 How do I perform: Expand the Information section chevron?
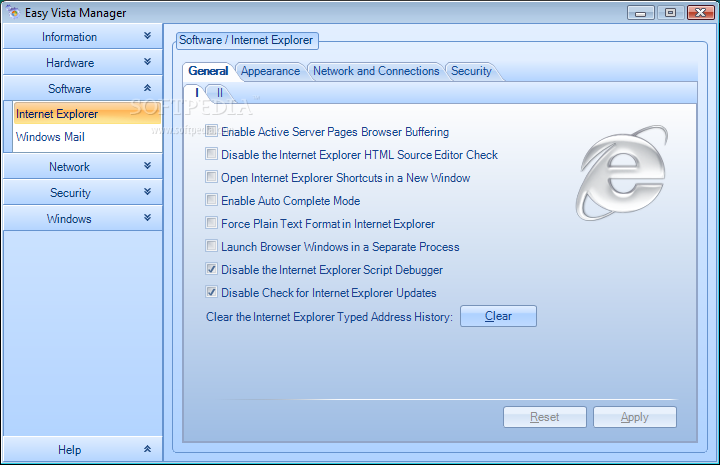(147, 36)
